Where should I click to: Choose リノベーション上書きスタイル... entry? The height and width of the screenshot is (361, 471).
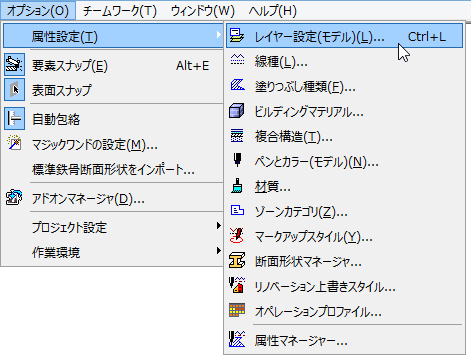345,286
